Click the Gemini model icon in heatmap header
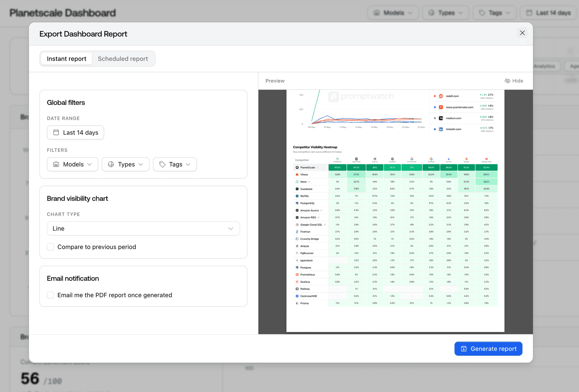 [449, 159]
